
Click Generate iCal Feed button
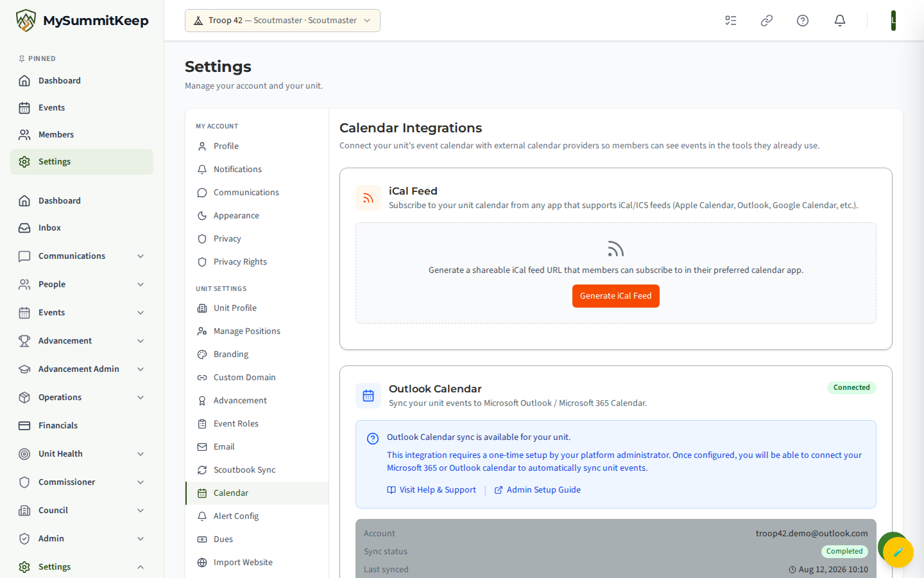click(x=615, y=296)
